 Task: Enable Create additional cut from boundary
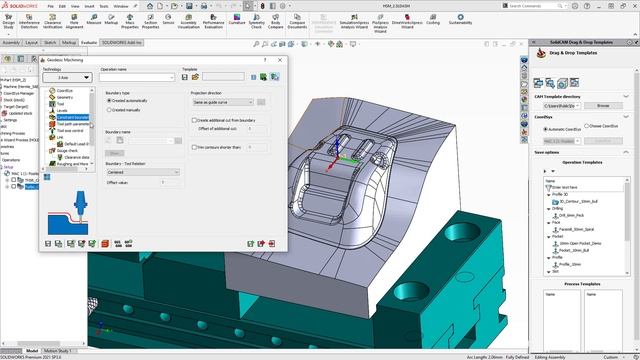(x=194, y=120)
